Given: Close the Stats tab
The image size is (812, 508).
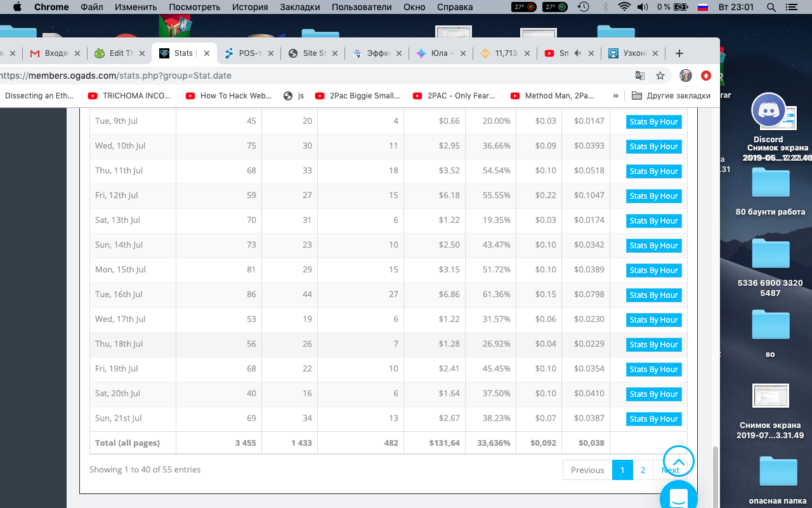Looking at the screenshot, I should coord(206,53).
